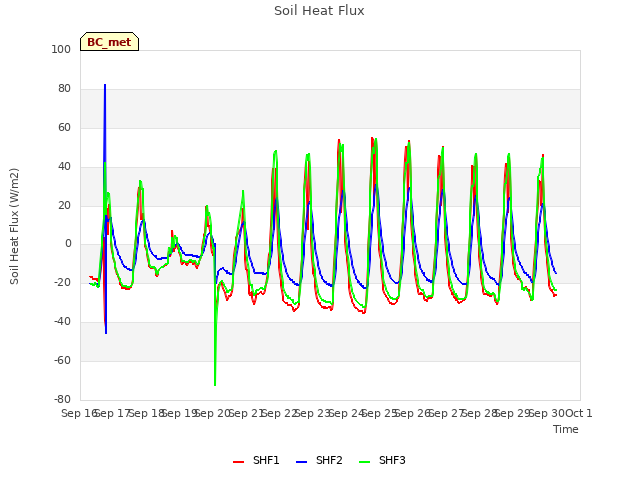
Task: Click the 40 y-axis tick label
Action: (64, 167)
